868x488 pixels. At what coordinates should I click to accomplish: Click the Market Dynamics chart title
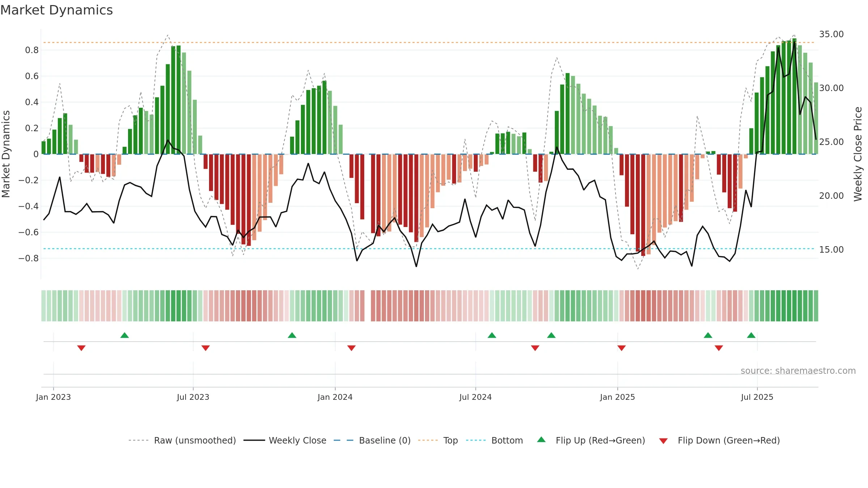(x=56, y=10)
